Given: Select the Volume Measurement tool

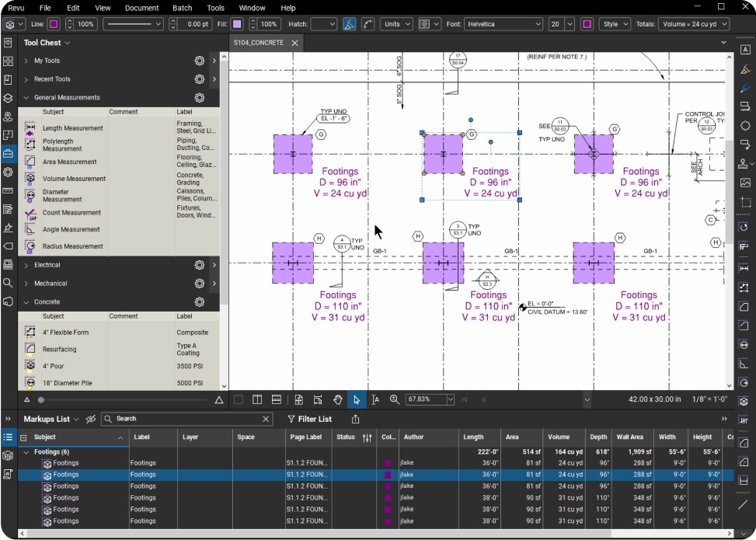Looking at the screenshot, I should click(x=72, y=178).
